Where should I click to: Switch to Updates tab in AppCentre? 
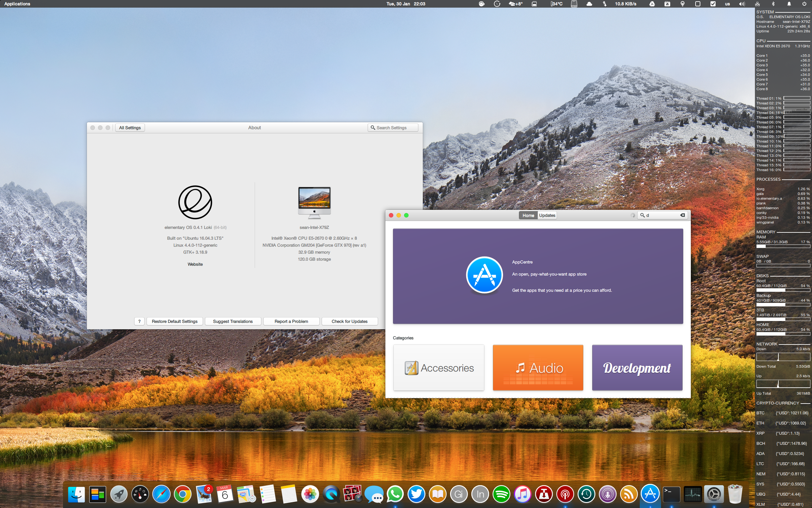coord(547,215)
